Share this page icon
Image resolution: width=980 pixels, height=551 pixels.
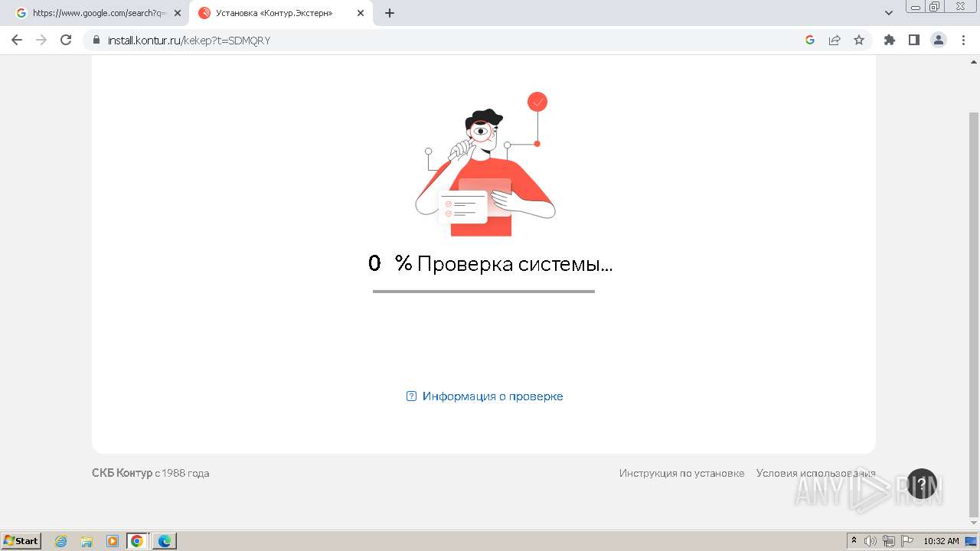835,40
